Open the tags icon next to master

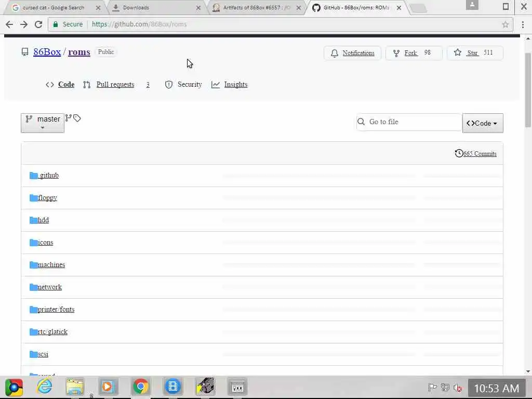[77, 118]
